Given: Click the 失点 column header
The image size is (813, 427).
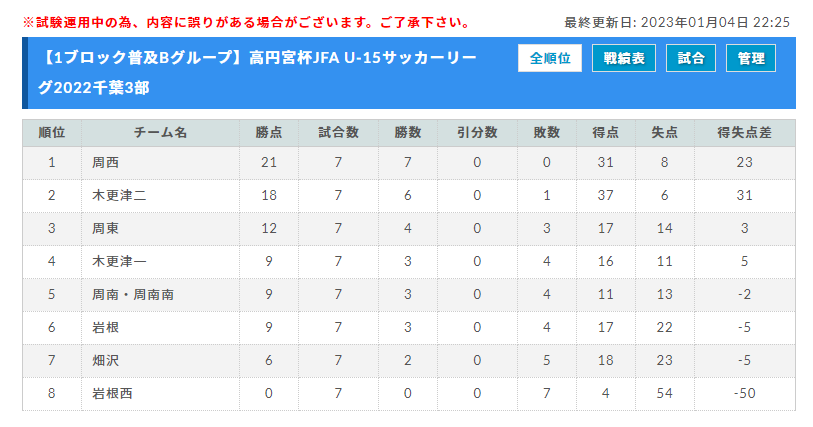Looking at the screenshot, I should [665, 133].
